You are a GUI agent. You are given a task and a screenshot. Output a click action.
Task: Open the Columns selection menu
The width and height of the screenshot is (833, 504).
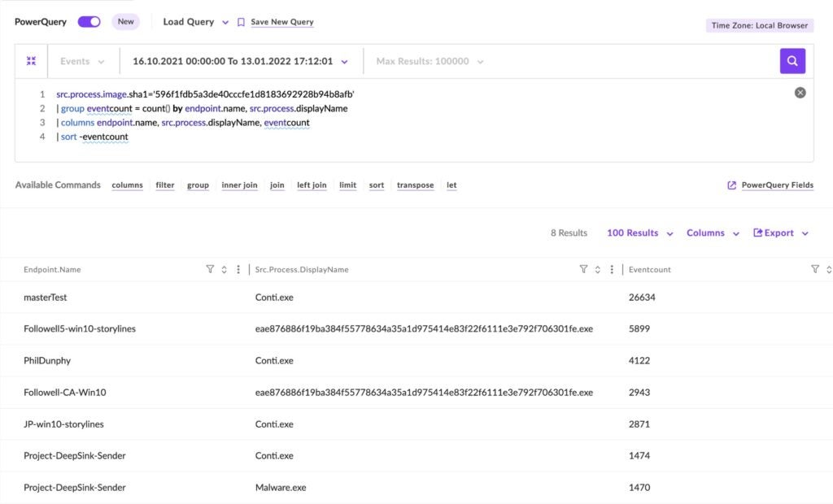713,233
